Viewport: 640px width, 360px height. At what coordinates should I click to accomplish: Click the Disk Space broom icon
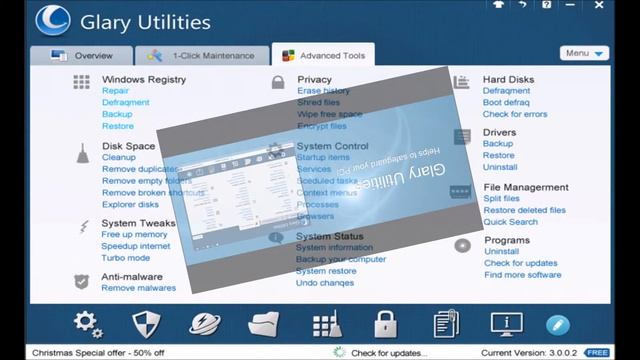83,153
